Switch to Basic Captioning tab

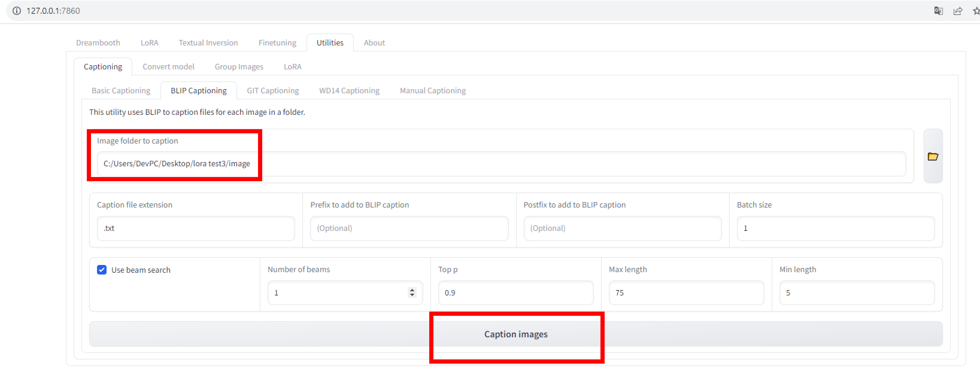pyautogui.click(x=121, y=90)
